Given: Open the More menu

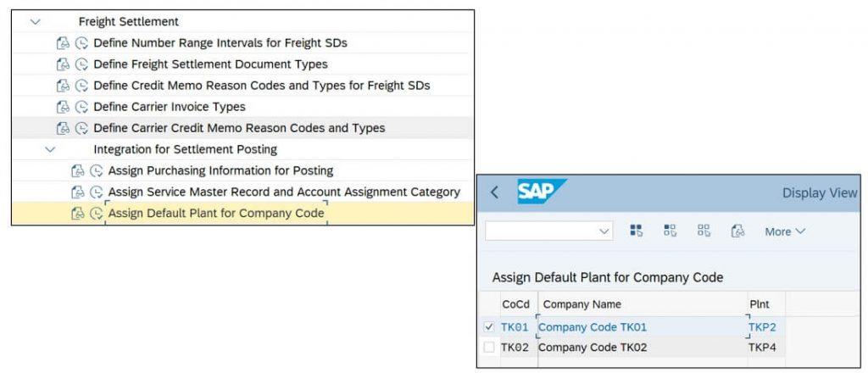Looking at the screenshot, I should coord(784,232).
